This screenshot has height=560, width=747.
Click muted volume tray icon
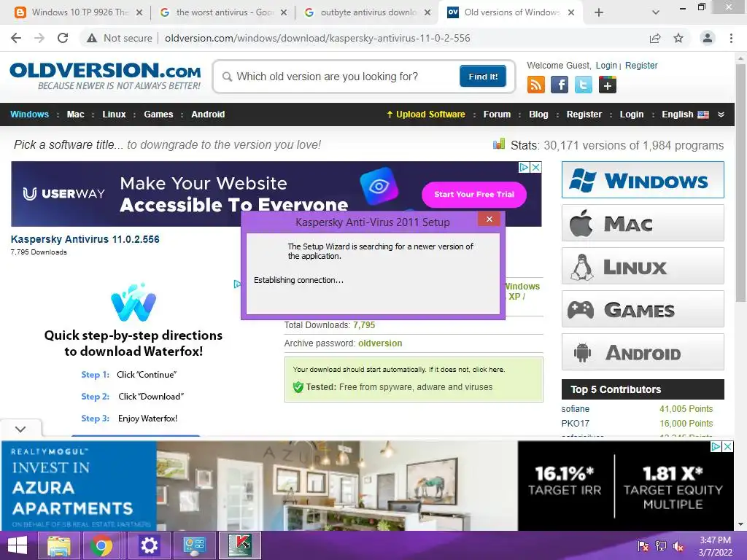(x=678, y=546)
